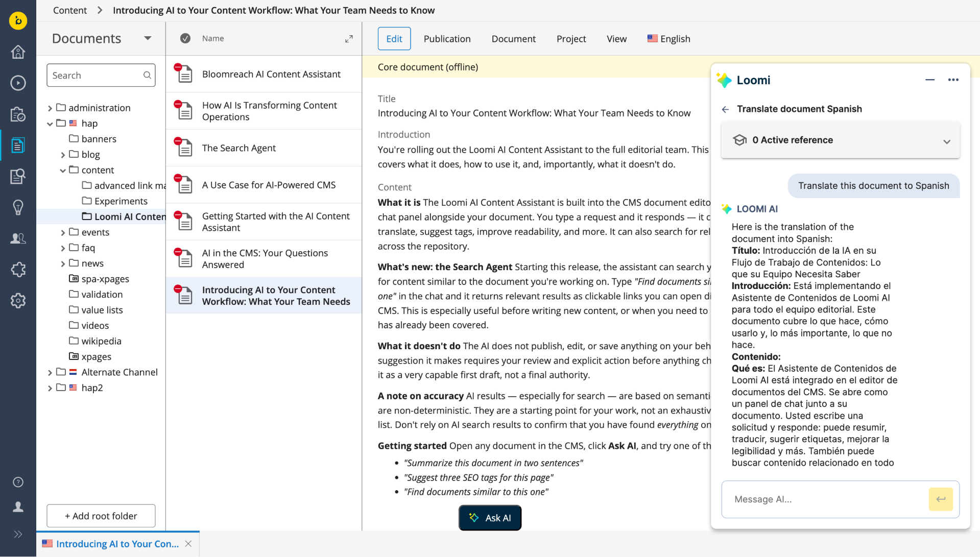The image size is (980, 557).
Task: Open the Home icon in left sidebar
Action: [18, 52]
